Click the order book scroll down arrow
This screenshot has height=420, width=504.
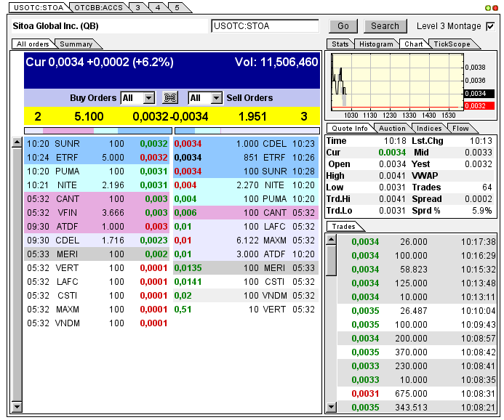[x=17, y=407]
